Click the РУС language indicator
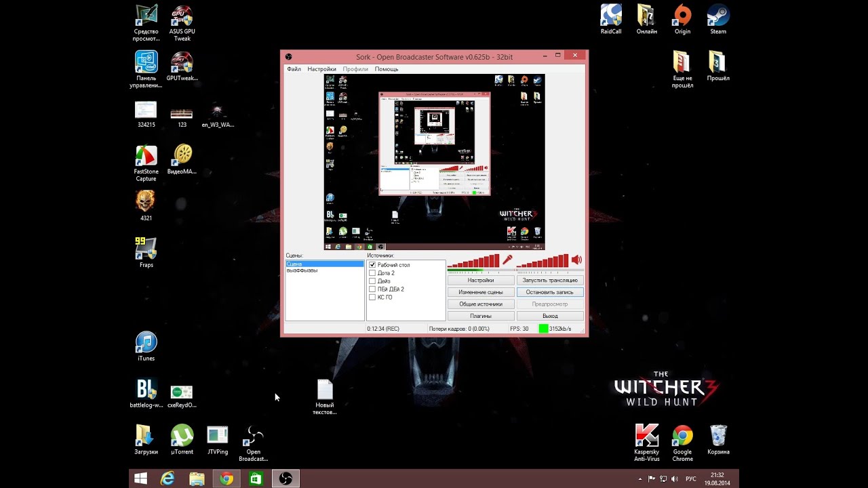 [x=691, y=479]
